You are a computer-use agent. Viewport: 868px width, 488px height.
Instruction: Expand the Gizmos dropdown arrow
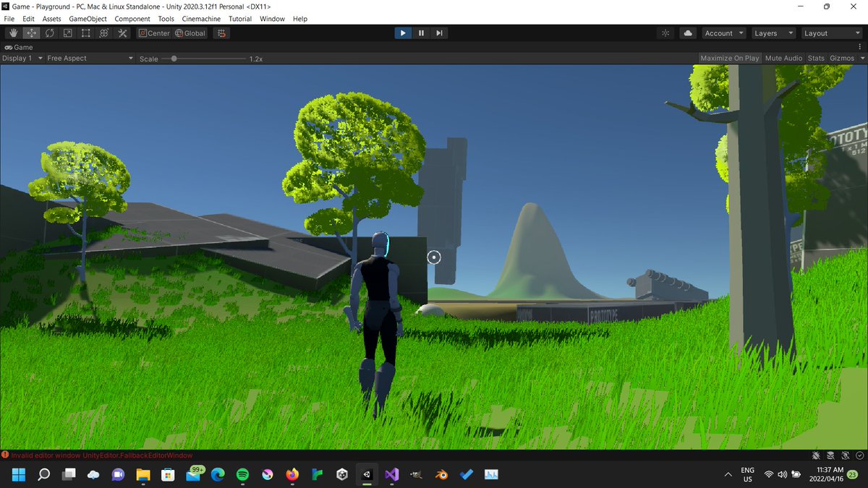tap(861, 59)
